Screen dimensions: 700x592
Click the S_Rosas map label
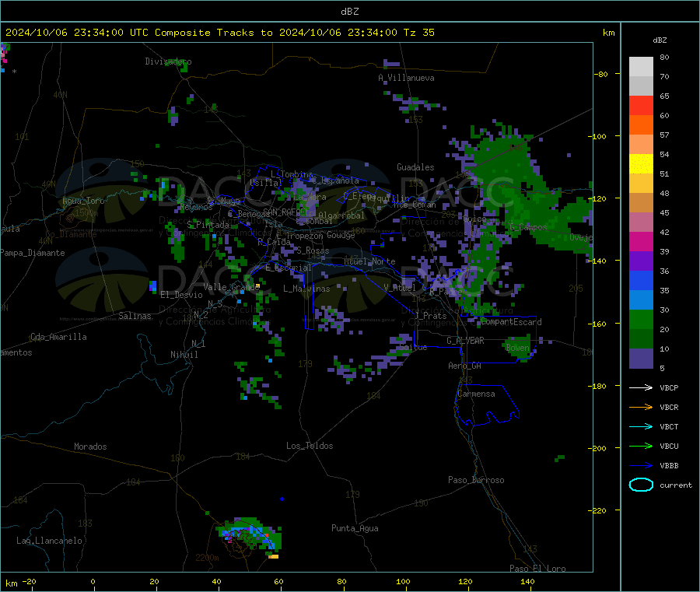tap(313, 250)
